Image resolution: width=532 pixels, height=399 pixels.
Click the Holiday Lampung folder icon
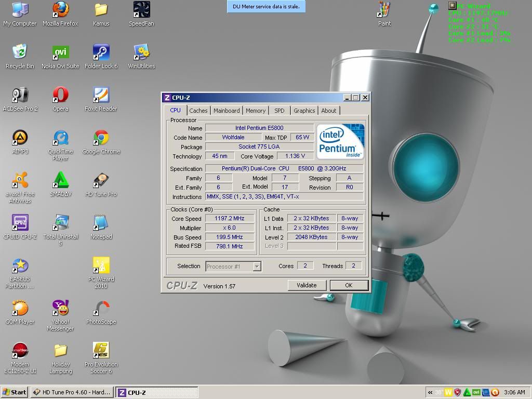(x=60, y=358)
